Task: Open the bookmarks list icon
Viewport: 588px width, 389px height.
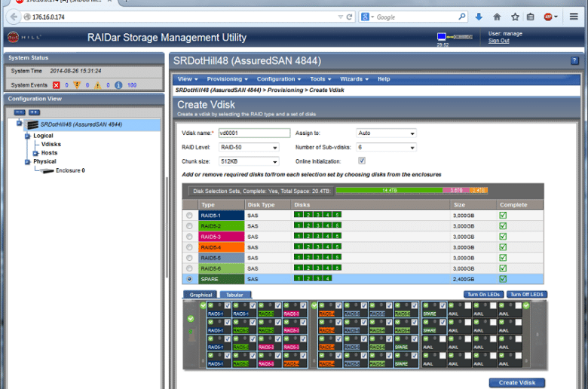Action: 530,17
